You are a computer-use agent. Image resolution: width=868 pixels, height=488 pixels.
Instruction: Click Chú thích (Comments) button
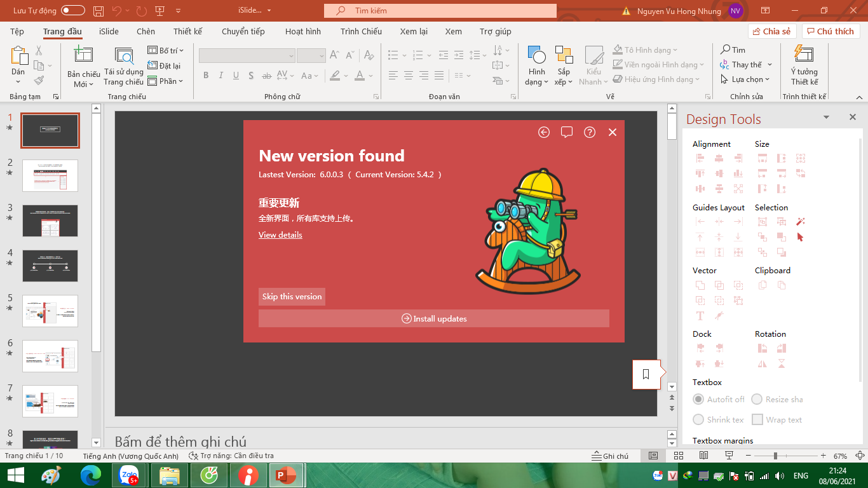(831, 31)
